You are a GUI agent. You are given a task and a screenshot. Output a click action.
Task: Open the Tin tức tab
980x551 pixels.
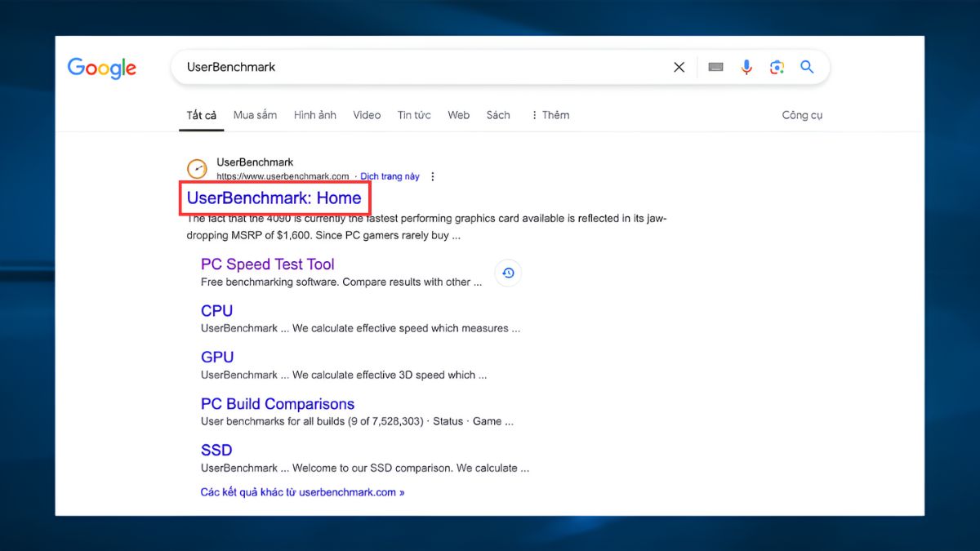click(x=414, y=115)
